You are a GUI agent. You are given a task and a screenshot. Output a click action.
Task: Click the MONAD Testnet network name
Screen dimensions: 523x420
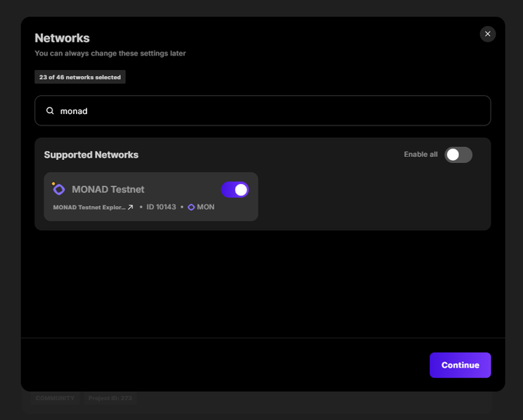click(x=108, y=189)
